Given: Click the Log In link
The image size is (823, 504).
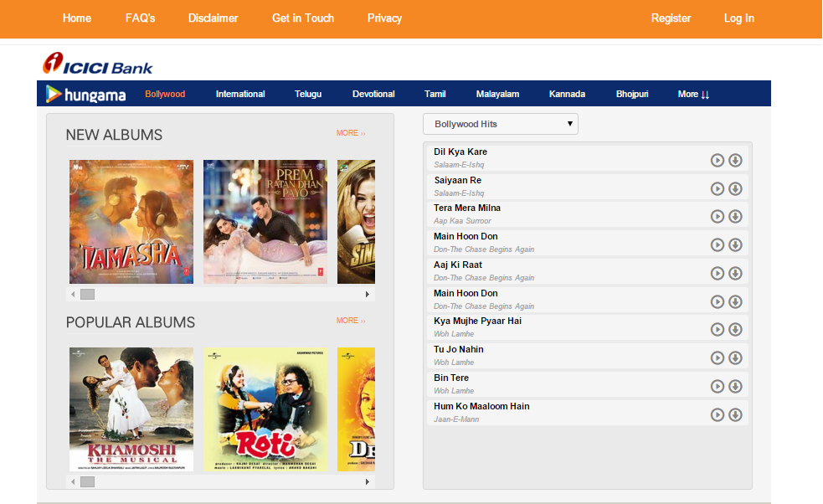Looking at the screenshot, I should (739, 18).
